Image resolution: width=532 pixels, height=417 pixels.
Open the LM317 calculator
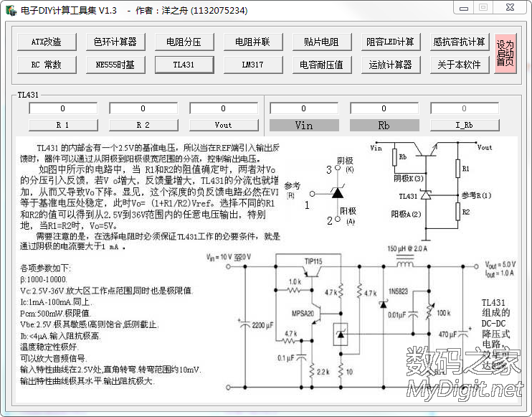click(253, 65)
